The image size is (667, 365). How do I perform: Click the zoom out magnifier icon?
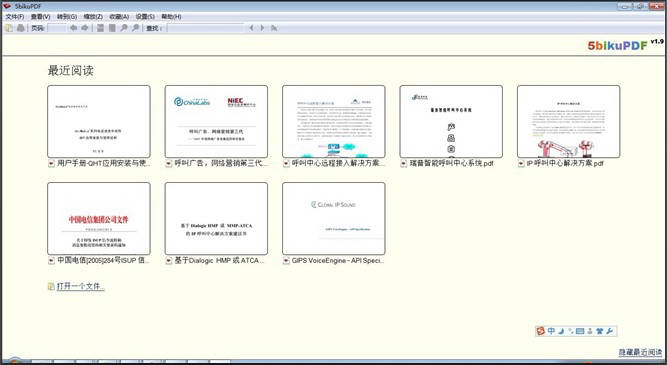[x=124, y=28]
